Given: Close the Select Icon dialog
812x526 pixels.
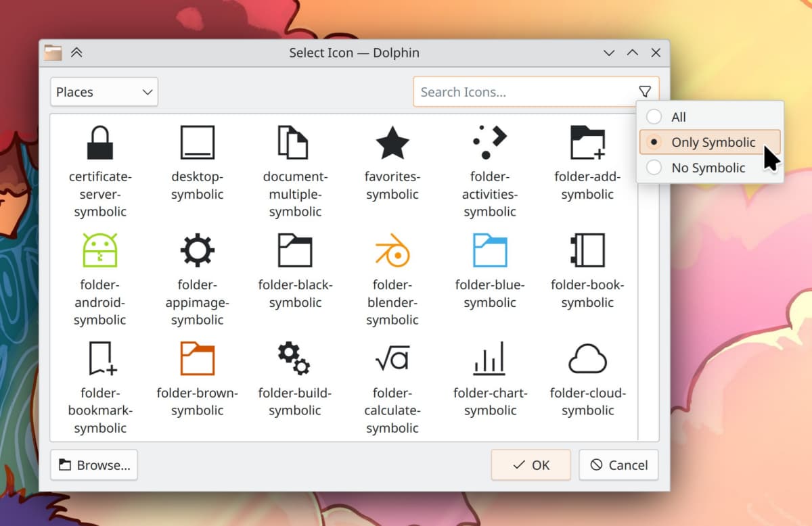Looking at the screenshot, I should (655, 53).
